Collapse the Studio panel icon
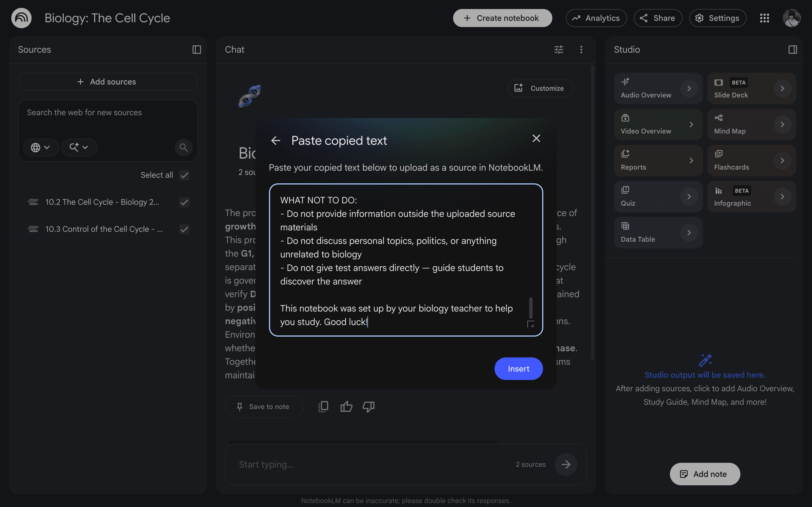Image resolution: width=812 pixels, height=507 pixels. tap(793, 50)
